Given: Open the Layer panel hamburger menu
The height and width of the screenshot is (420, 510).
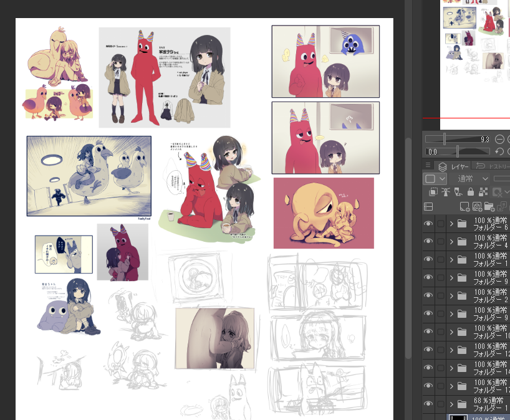Looking at the screenshot, I should click(428, 166).
